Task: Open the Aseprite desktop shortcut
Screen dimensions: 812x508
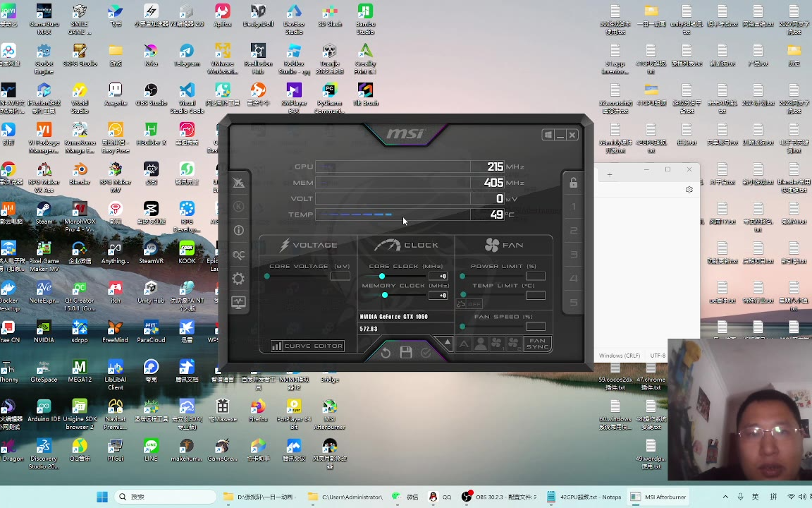Action: pyautogui.click(x=116, y=95)
